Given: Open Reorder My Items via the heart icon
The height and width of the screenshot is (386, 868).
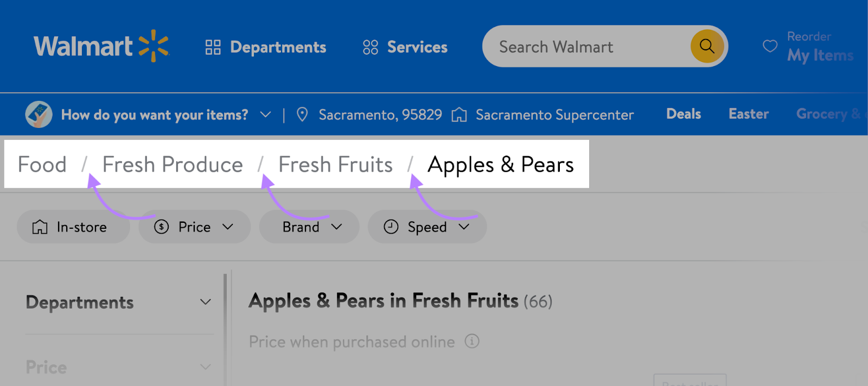Looking at the screenshot, I should coord(770,46).
